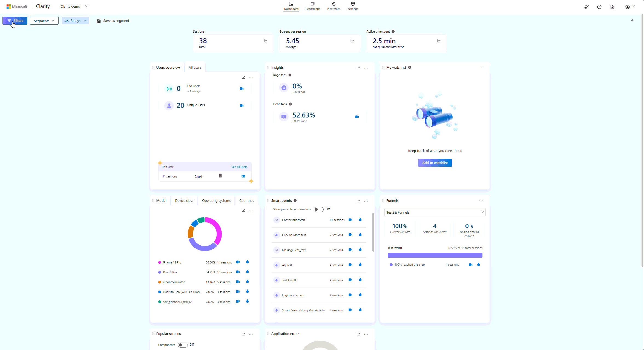Click the Test Eventt funnel progress bar
The height and width of the screenshot is (350, 644).
pyautogui.click(x=435, y=255)
